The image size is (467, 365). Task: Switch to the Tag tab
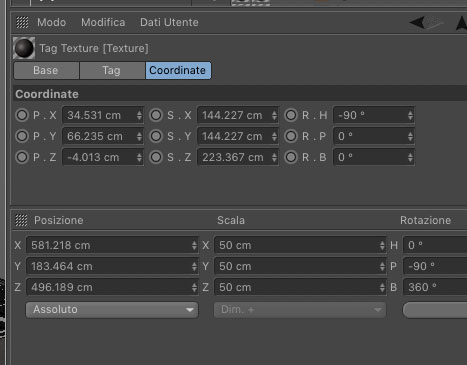click(112, 70)
